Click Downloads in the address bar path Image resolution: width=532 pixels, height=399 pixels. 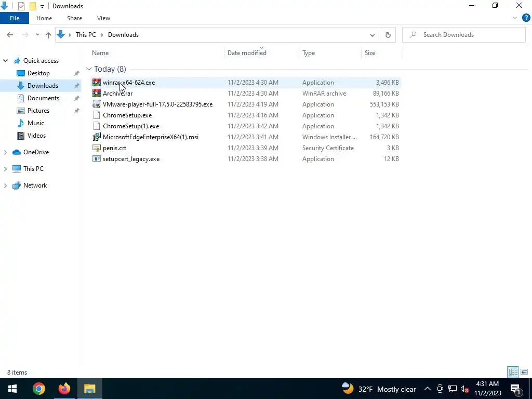pyautogui.click(x=123, y=35)
